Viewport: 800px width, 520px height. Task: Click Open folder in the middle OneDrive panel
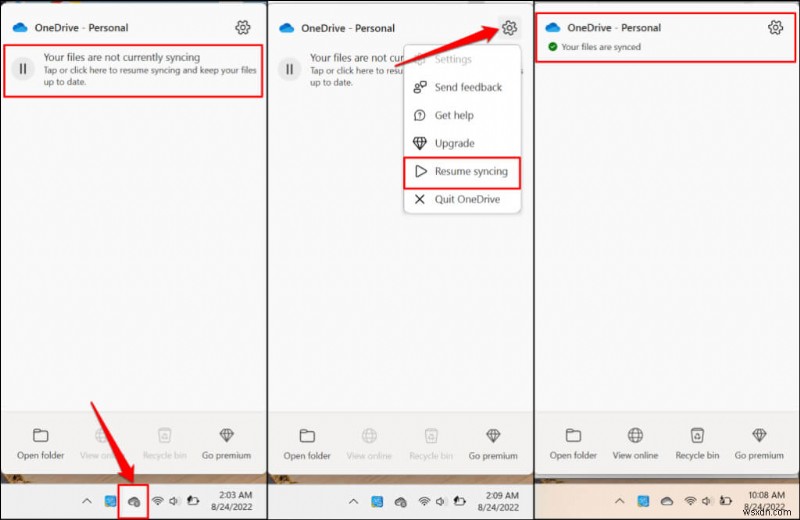[307, 445]
